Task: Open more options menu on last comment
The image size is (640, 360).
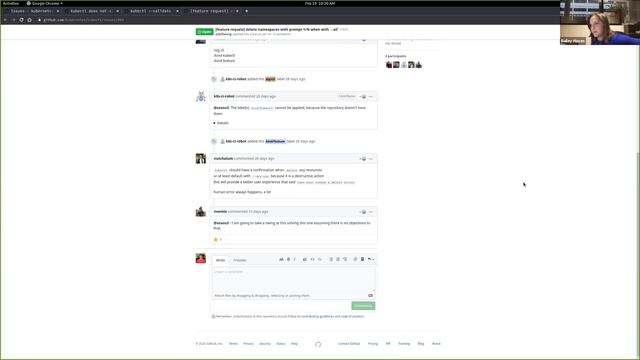Action: click(371, 212)
